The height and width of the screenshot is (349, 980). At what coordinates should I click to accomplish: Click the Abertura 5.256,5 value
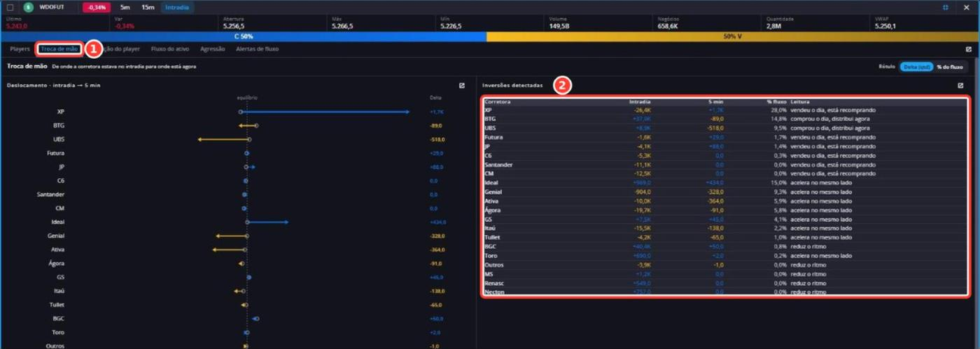[235, 26]
